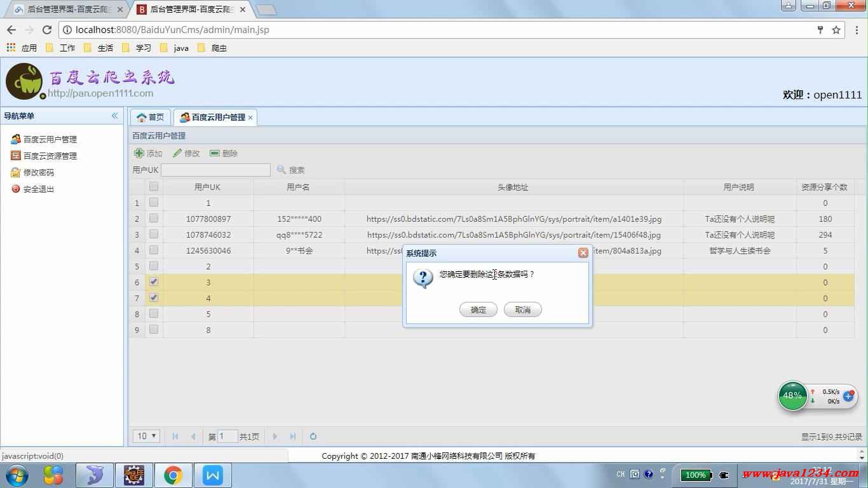Image resolution: width=868 pixels, height=488 pixels.
Task: Check the checkbox for user 1078746032
Action: coord(154,234)
